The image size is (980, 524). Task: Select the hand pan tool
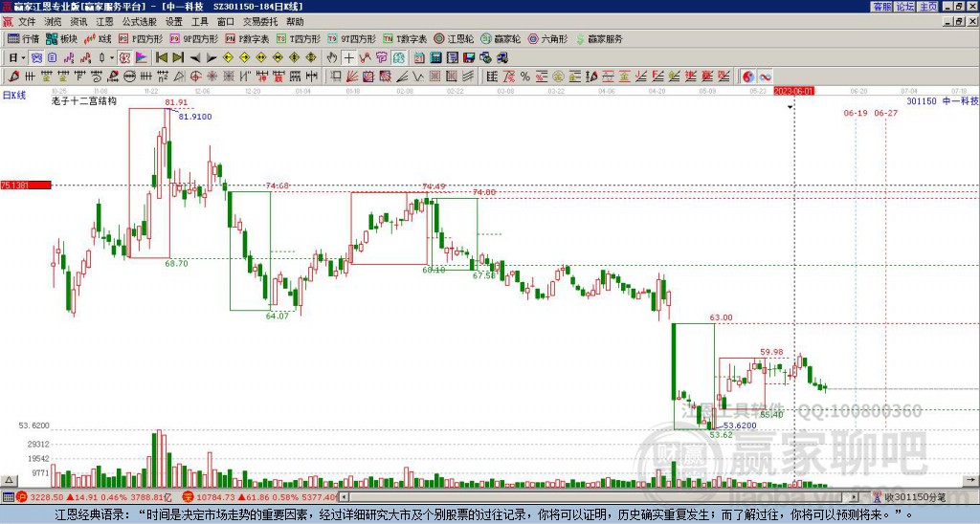coord(332,57)
